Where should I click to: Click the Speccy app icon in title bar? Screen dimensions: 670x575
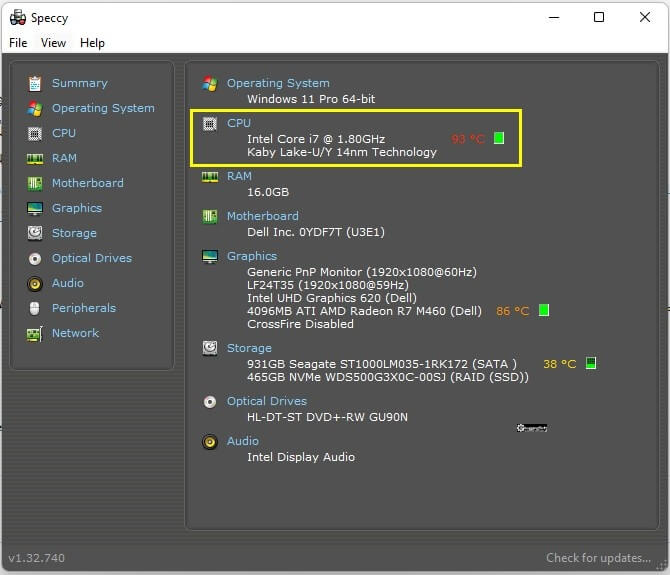coord(18,18)
